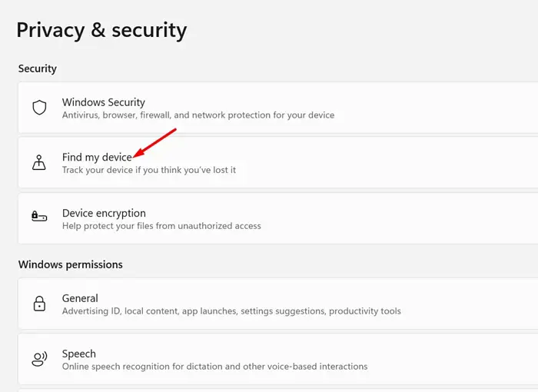Click the Security section heading

(38, 68)
